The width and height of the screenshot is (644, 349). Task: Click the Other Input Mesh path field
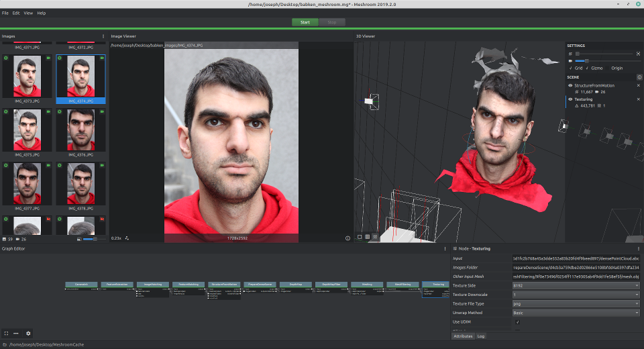point(576,277)
